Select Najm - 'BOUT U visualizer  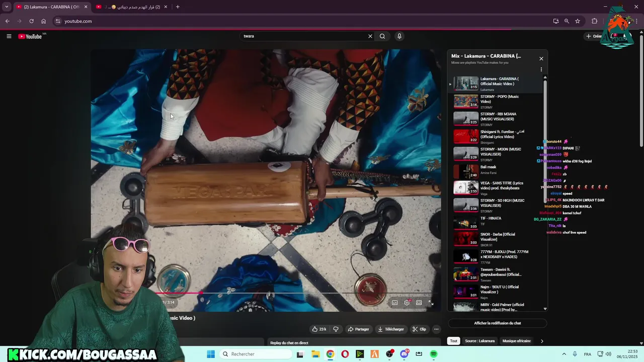(x=495, y=292)
